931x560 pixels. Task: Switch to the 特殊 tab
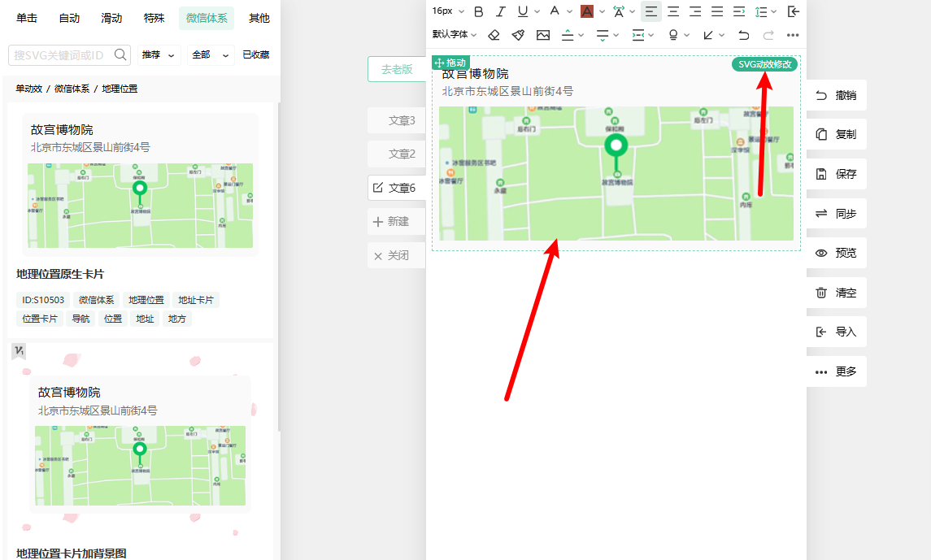point(154,18)
